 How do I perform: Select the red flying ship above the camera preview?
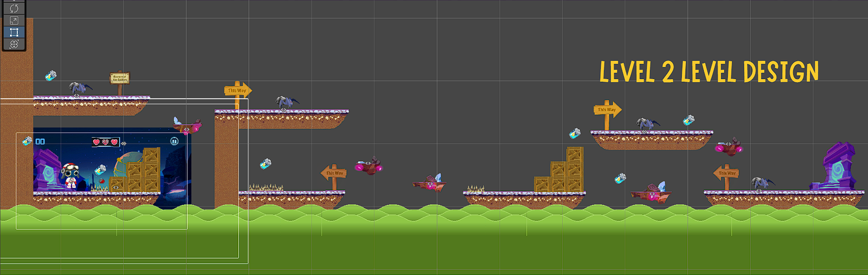187,126
